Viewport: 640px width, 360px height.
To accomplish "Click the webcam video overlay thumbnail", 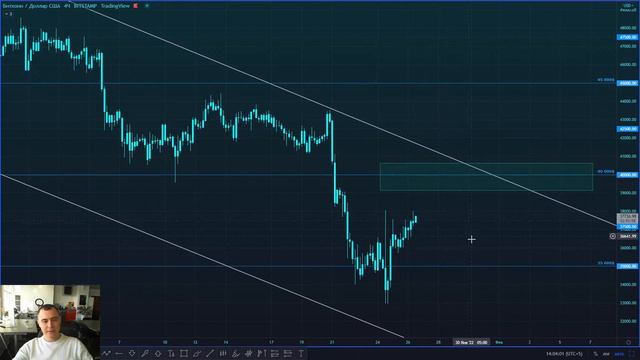I will tap(50, 322).
